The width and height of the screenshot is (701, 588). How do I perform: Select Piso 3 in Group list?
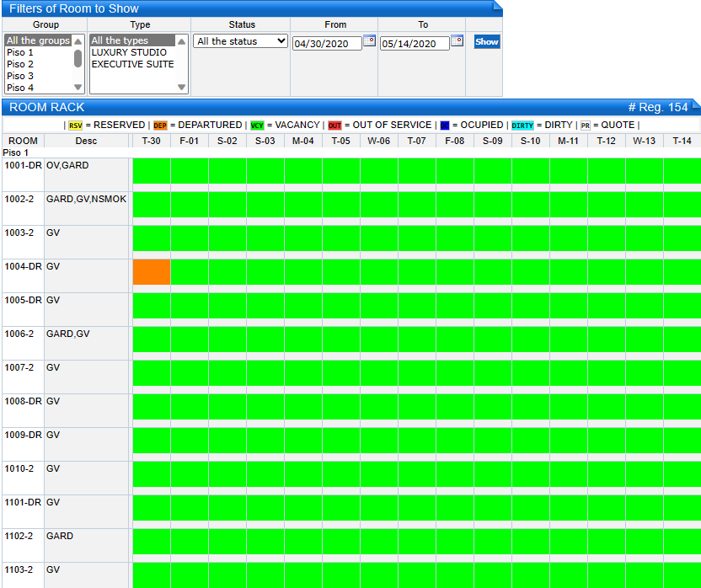point(20,76)
